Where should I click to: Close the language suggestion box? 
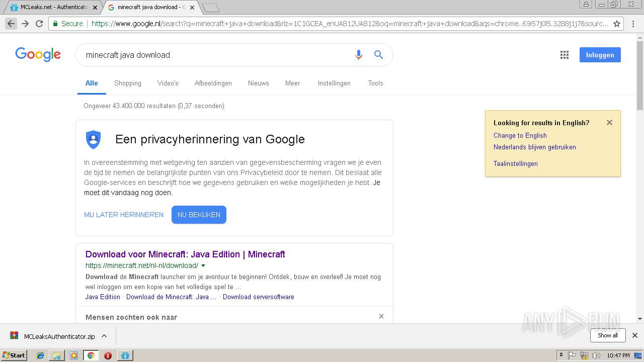point(609,122)
